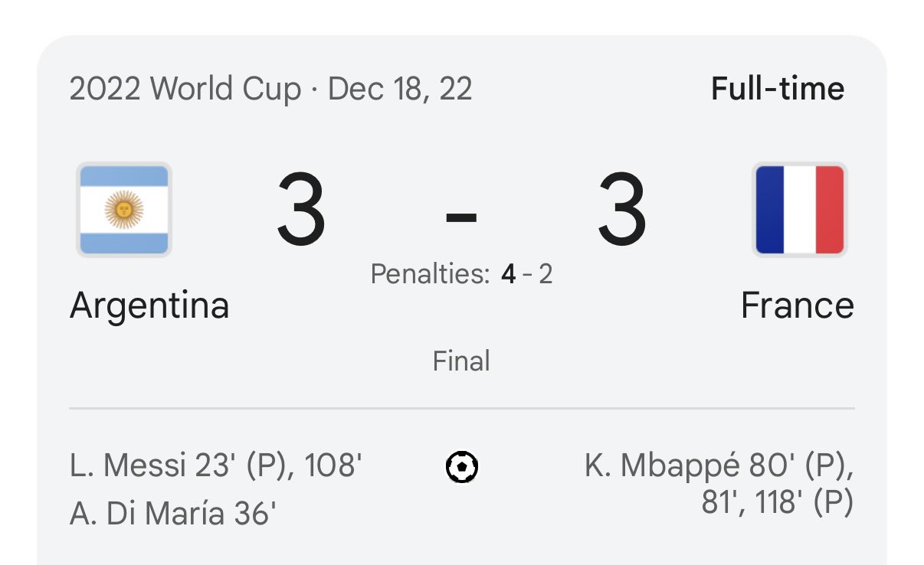This screenshot has height=565, width=924.
Task: Click the sun emblem on Argentina flag
Action: coord(124,210)
